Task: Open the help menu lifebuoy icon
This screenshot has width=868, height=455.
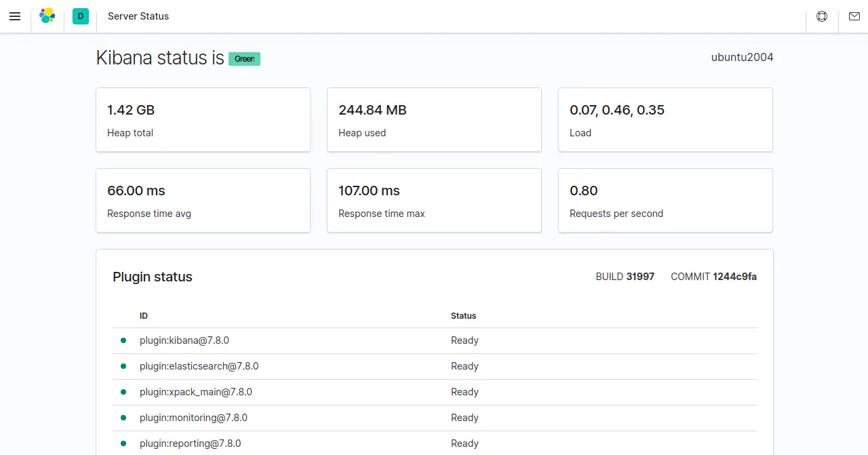Action: click(x=822, y=16)
